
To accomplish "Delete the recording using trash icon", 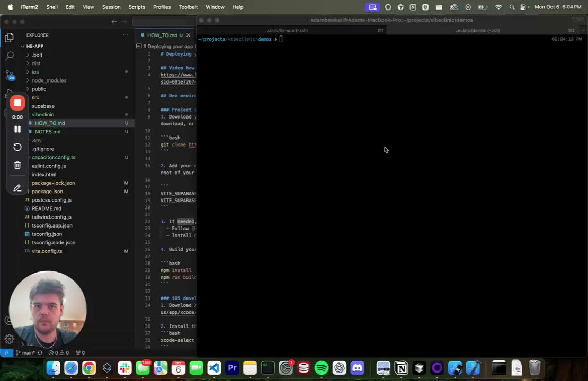I will [x=17, y=165].
